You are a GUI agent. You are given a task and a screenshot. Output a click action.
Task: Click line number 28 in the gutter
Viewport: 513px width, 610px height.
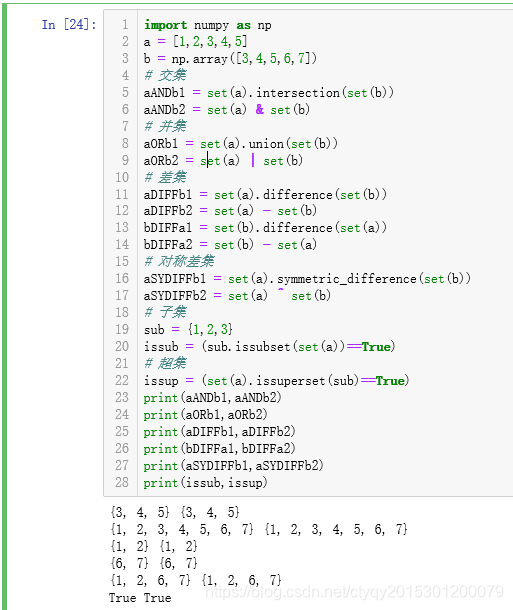pyautogui.click(x=122, y=482)
